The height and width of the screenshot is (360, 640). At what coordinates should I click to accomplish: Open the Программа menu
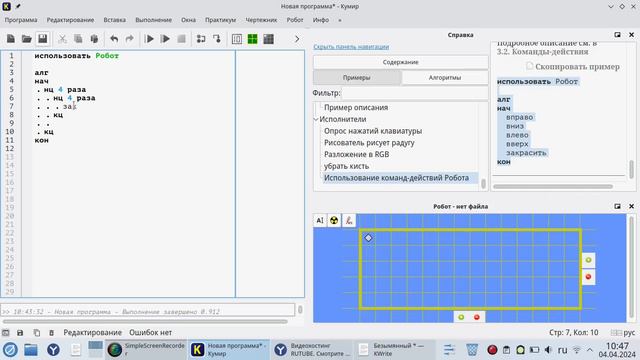tap(21, 20)
